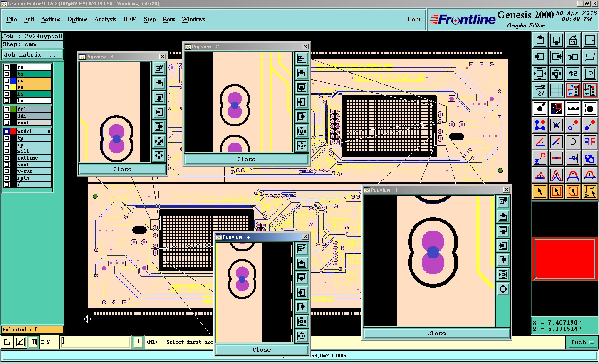Toggle the 'mcdrl' layer checkbox
The height and width of the screenshot is (364, 599).
[7, 131]
